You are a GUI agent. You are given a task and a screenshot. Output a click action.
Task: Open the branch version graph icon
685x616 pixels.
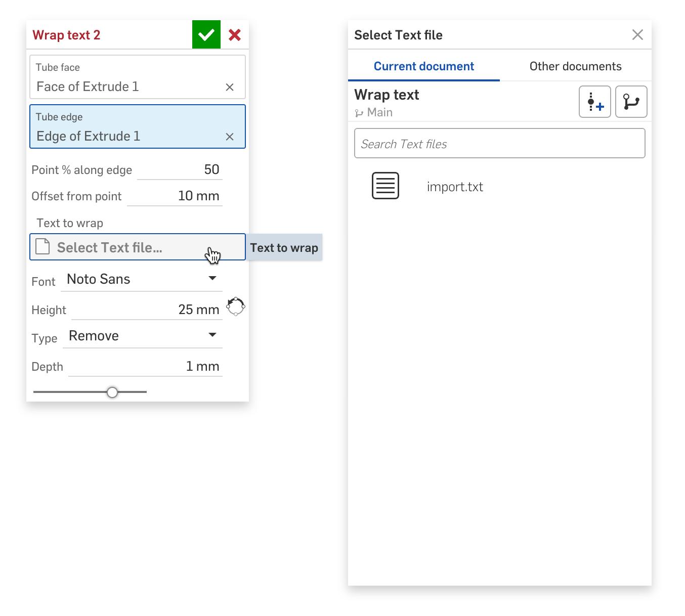point(631,102)
